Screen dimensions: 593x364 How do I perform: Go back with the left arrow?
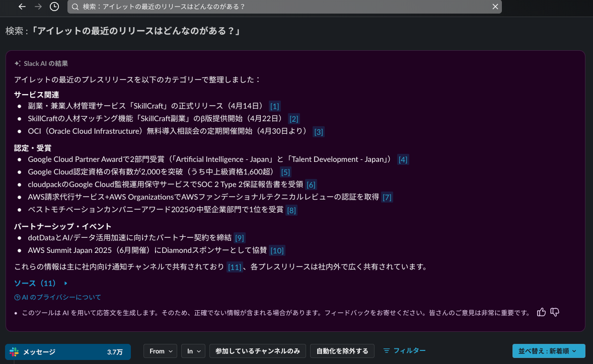pyautogui.click(x=22, y=7)
